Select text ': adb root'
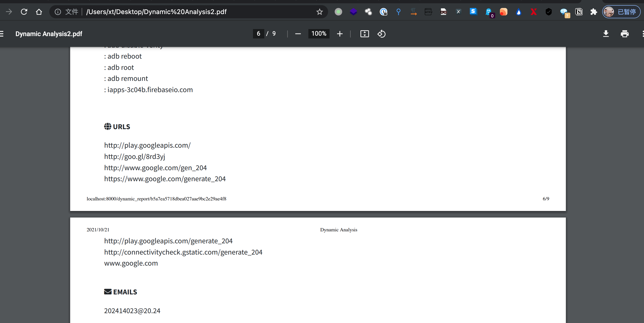Viewport: 644px width, 323px height. click(119, 68)
